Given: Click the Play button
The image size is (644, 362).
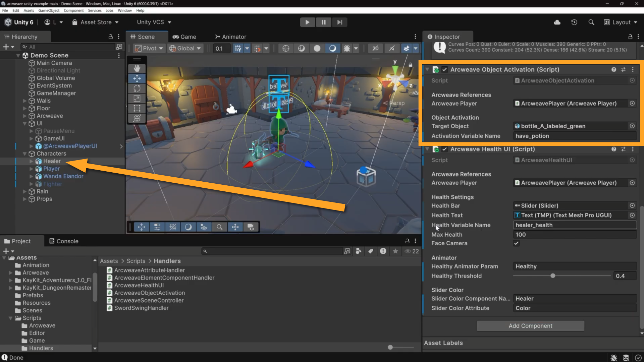Looking at the screenshot, I should [x=307, y=22].
